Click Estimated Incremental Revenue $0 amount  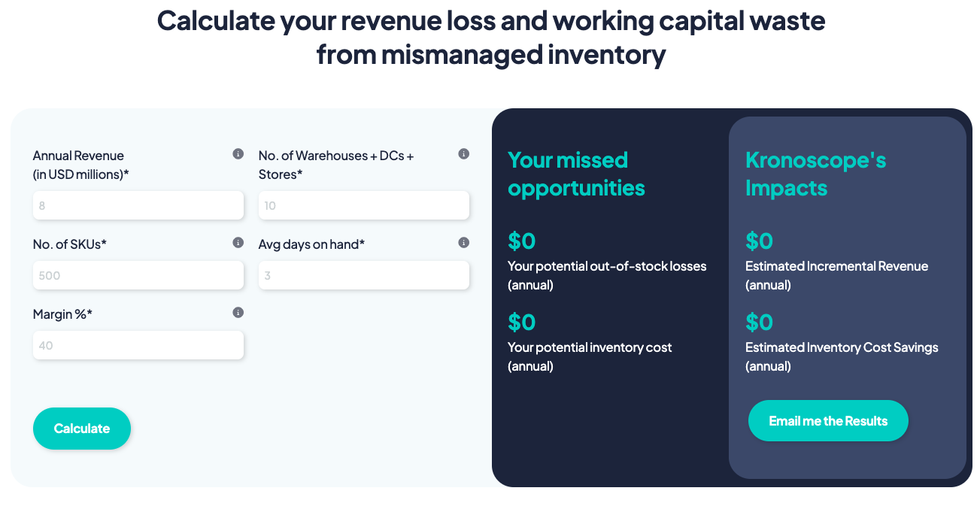click(x=760, y=241)
